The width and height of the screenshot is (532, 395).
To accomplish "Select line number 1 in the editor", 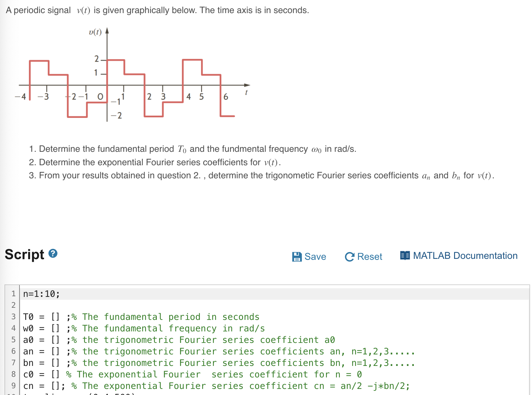I will click(x=13, y=293).
